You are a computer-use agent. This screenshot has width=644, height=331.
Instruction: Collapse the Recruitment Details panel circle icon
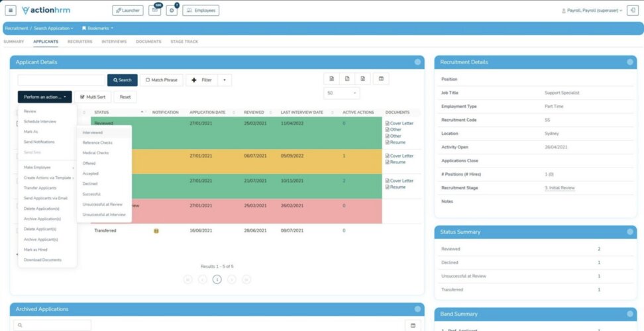629,62
